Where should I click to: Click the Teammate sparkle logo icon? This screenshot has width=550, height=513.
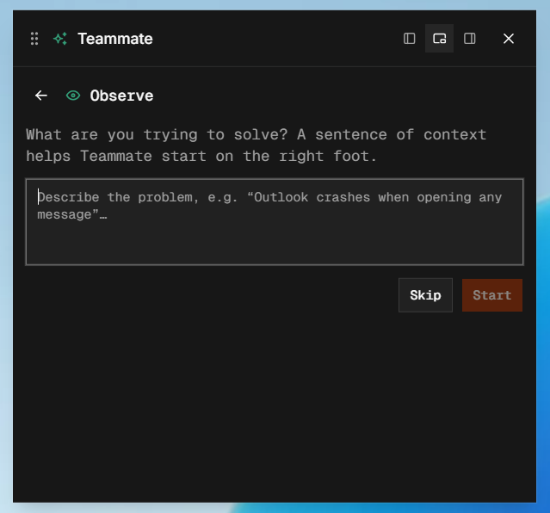pos(60,39)
